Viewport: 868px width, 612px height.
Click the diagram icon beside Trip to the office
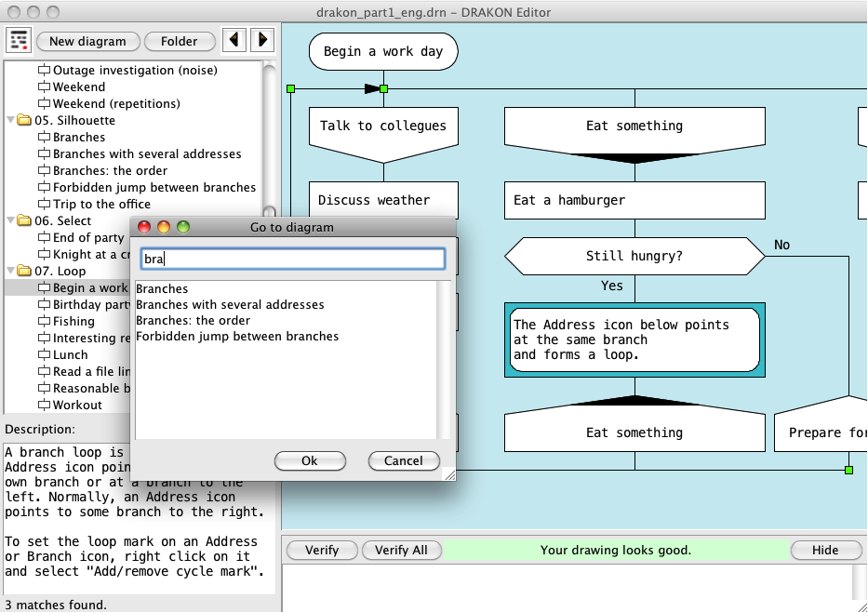click(44, 205)
